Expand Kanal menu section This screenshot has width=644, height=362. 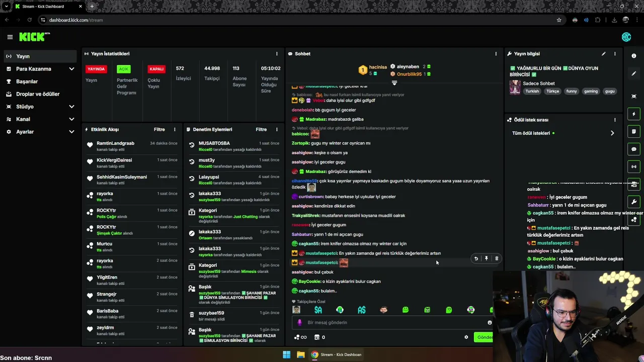coord(71,119)
